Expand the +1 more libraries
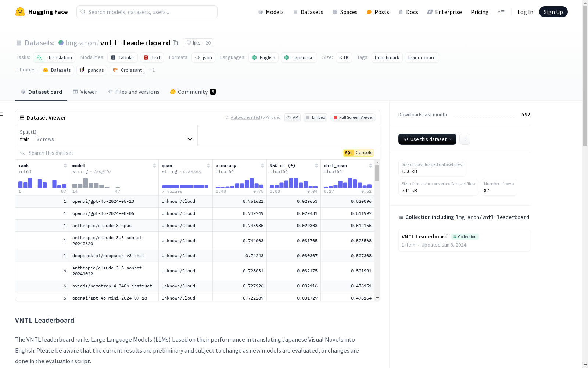The width and height of the screenshot is (588, 368). click(x=152, y=70)
